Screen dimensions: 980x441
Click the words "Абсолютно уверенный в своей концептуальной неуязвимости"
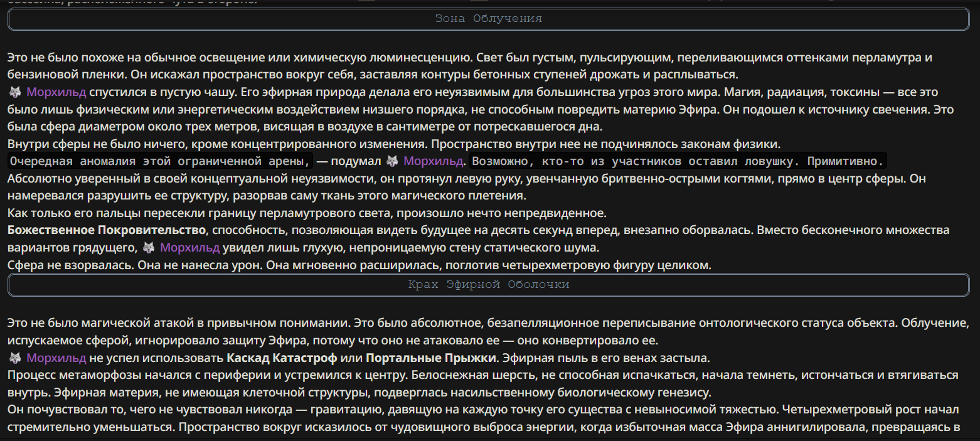point(191,179)
